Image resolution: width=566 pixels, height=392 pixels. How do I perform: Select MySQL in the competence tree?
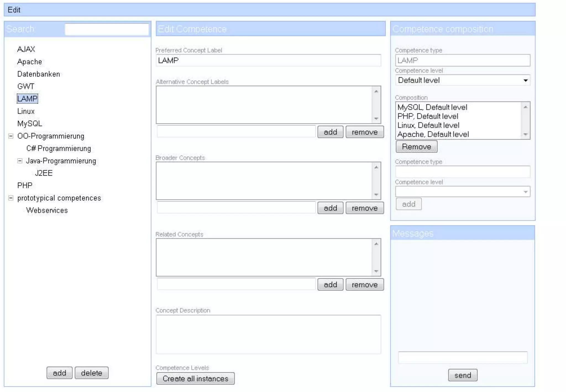30,124
